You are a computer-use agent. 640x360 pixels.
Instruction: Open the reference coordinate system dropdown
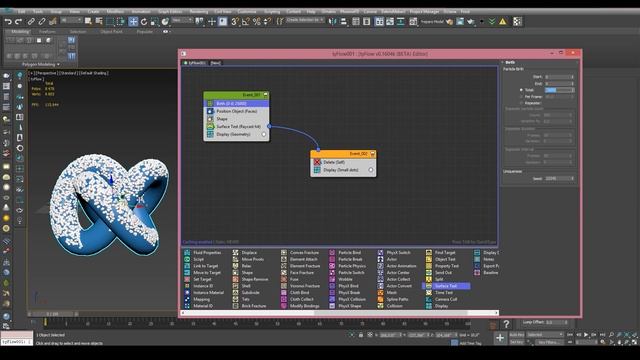click(x=182, y=20)
